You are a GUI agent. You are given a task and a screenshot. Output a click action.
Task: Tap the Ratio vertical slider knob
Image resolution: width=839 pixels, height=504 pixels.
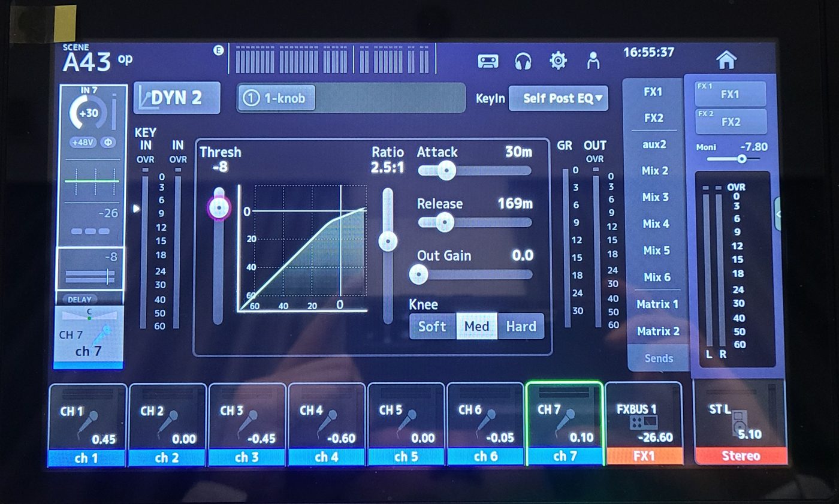[388, 242]
